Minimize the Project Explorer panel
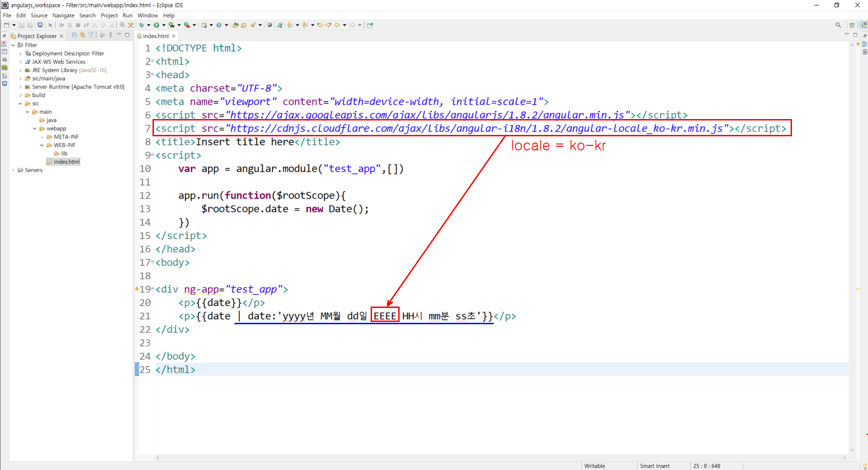Screen dimensions: 868x470 coord(119,35)
